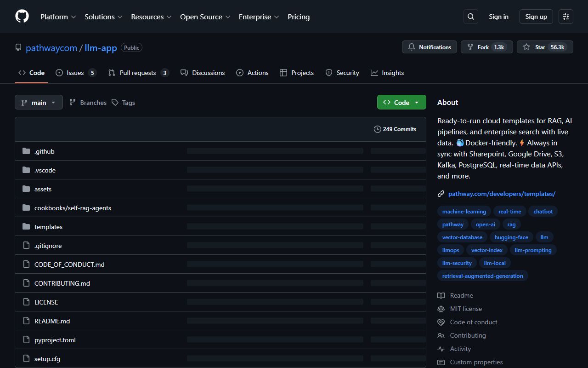Expand the Open Source menu
588x368 pixels.
205,17
